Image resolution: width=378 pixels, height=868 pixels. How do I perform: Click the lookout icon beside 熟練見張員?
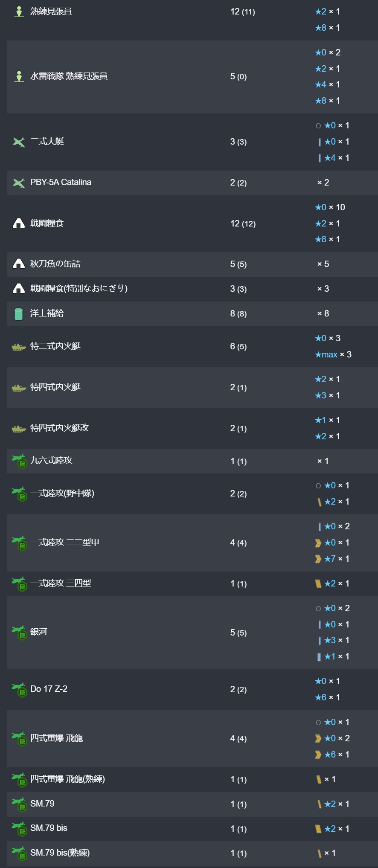click(19, 12)
